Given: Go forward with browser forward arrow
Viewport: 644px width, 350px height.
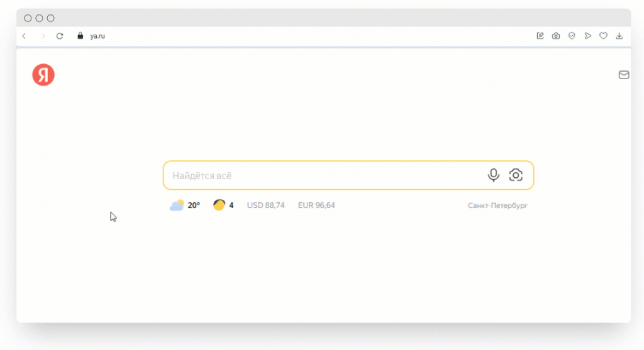Looking at the screenshot, I should (x=43, y=36).
